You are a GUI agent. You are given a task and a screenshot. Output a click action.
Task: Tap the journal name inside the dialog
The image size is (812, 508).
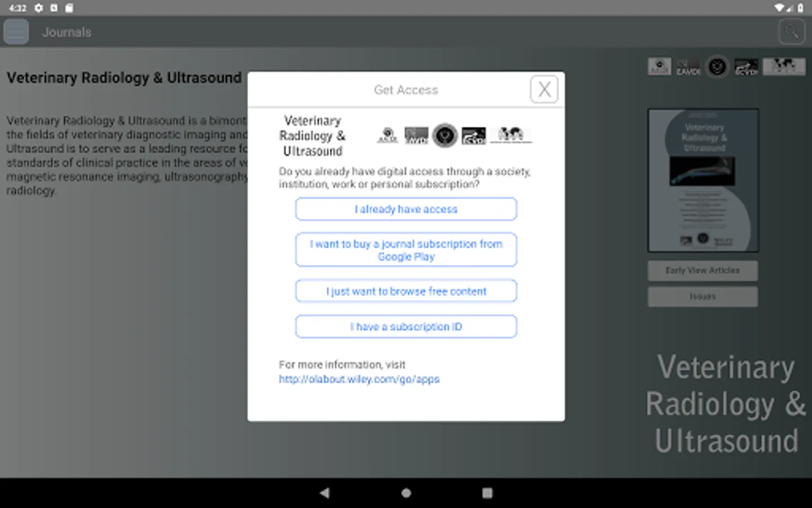(x=313, y=135)
